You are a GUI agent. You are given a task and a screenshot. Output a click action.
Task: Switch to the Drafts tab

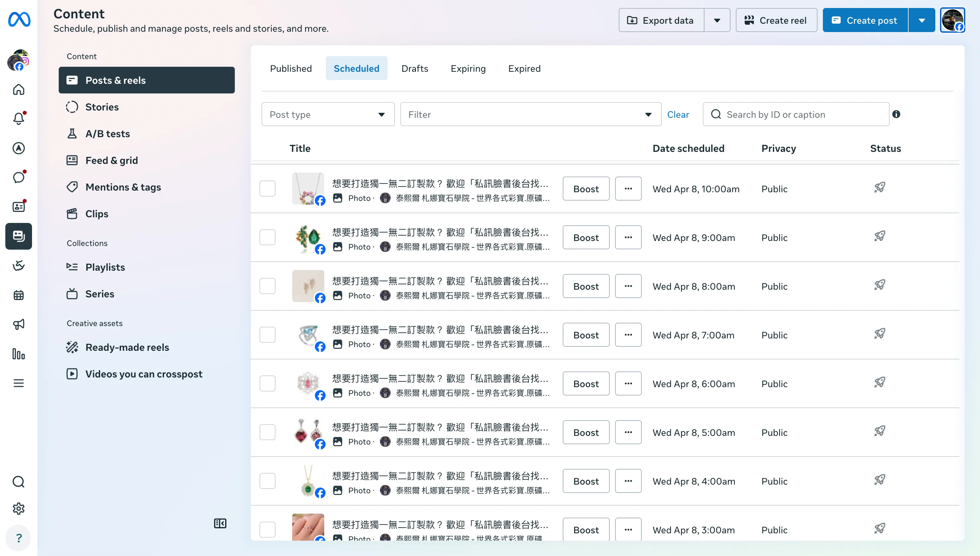[x=415, y=68]
